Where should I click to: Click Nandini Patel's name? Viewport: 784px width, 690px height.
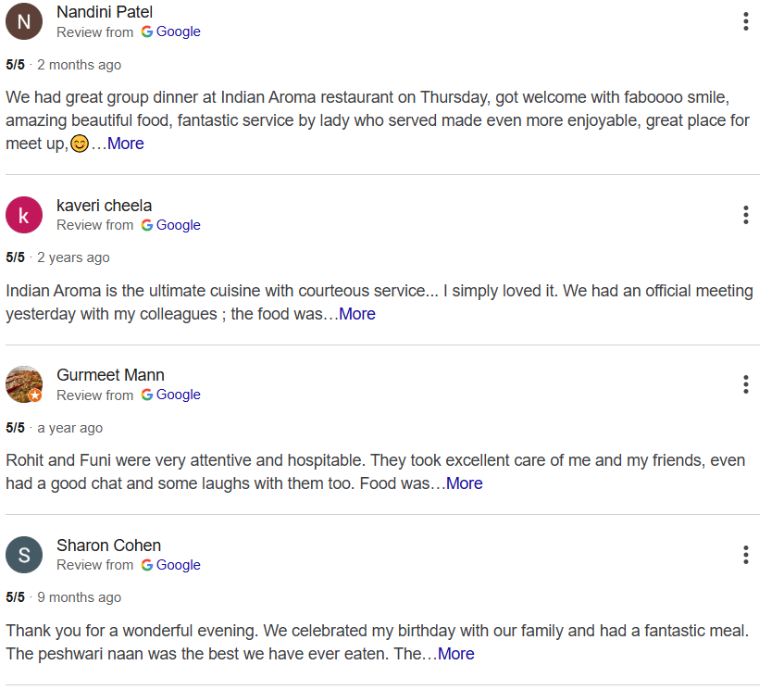(x=105, y=12)
